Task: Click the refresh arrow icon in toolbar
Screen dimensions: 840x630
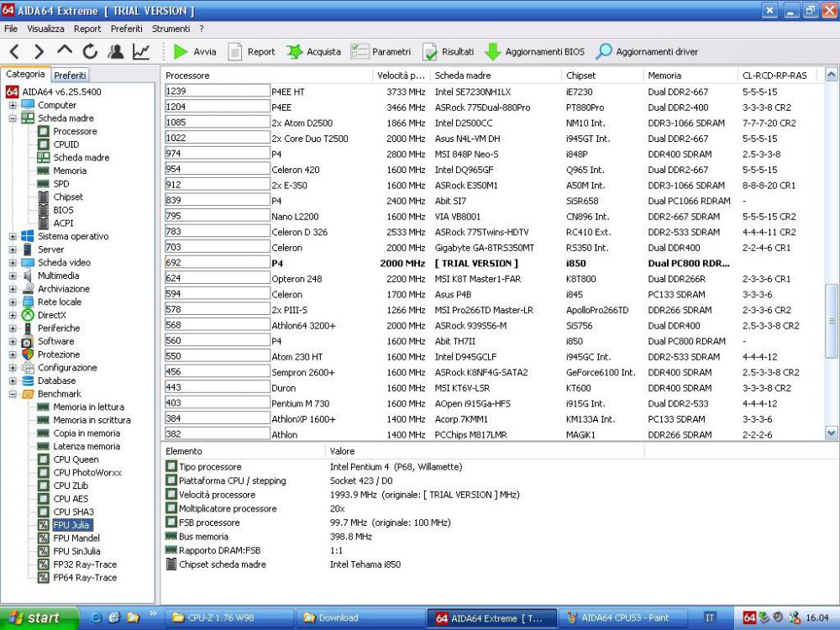Action: 90,52
